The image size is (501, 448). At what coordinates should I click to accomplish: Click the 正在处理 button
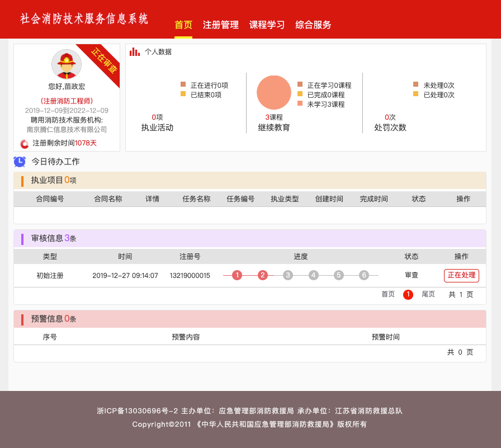(x=461, y=275)
